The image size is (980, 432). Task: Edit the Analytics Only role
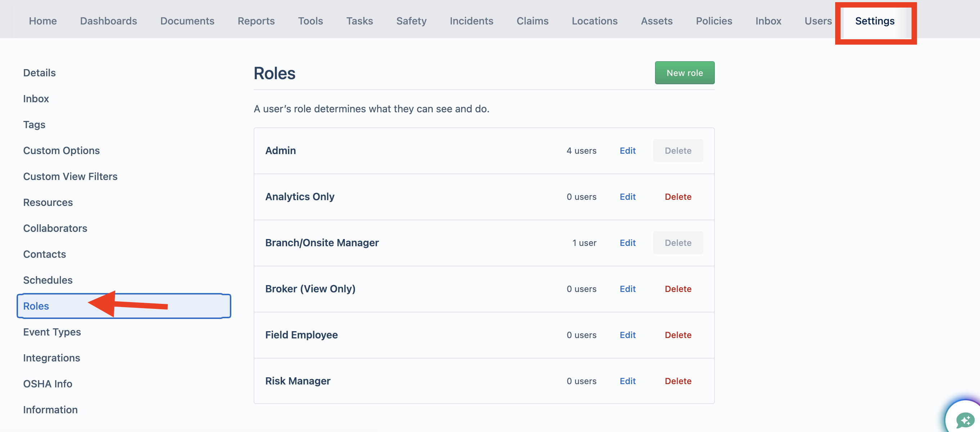627,197
